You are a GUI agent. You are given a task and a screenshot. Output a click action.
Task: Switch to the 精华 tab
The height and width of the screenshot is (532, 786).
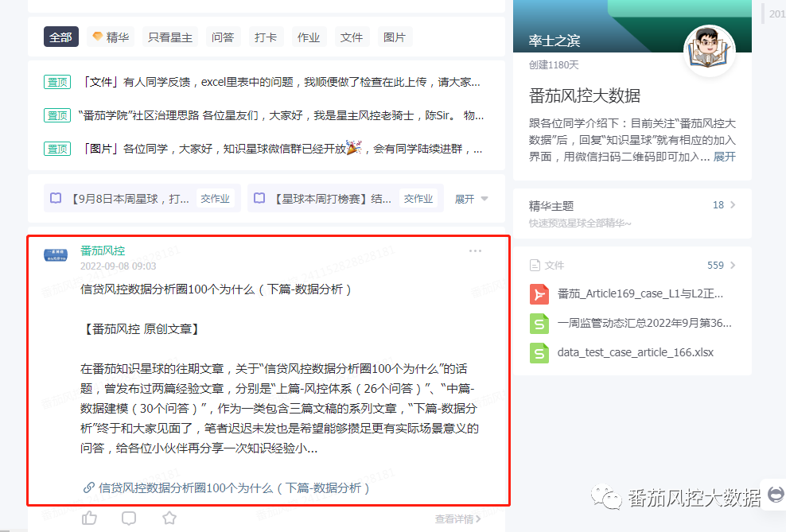111,37
